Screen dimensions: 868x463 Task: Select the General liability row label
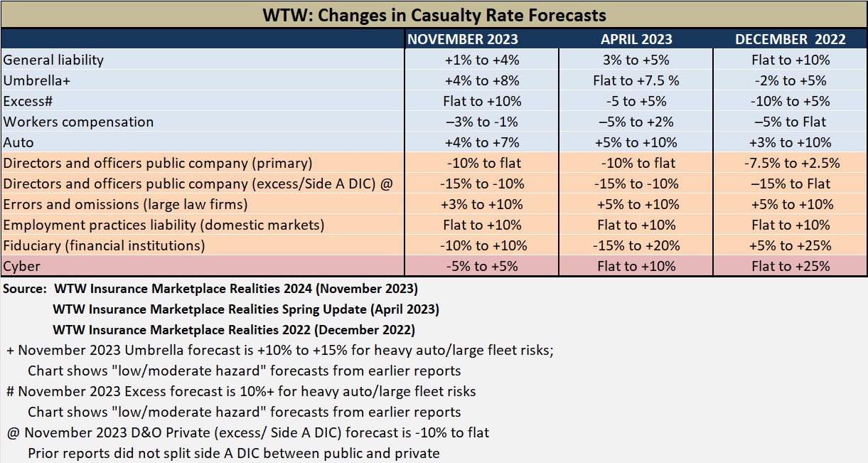tap(53, 60)
